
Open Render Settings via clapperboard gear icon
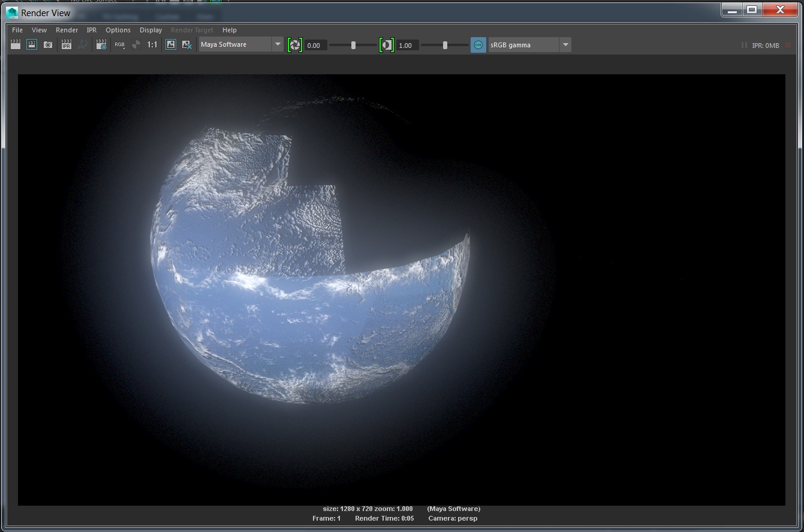(101, 44)
